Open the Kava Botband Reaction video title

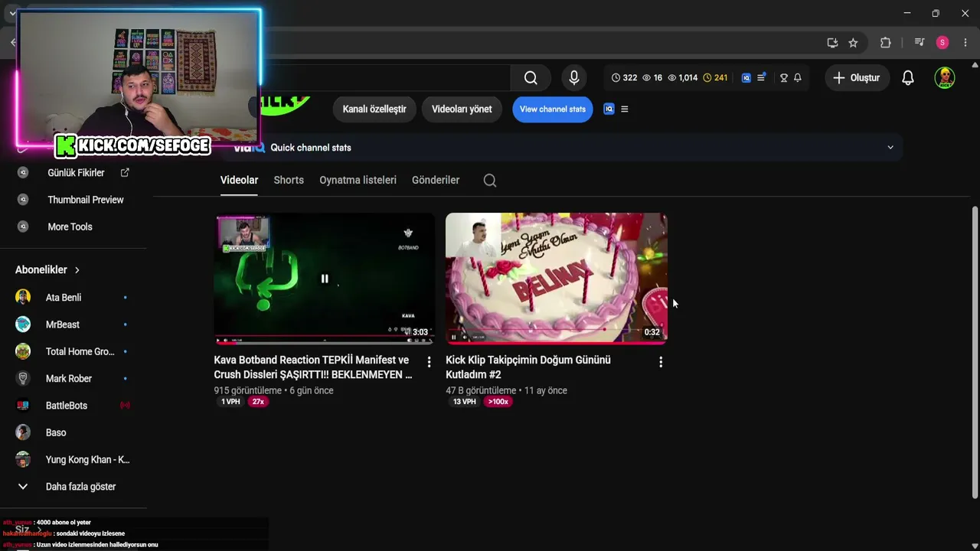click(x=313, y=367)
